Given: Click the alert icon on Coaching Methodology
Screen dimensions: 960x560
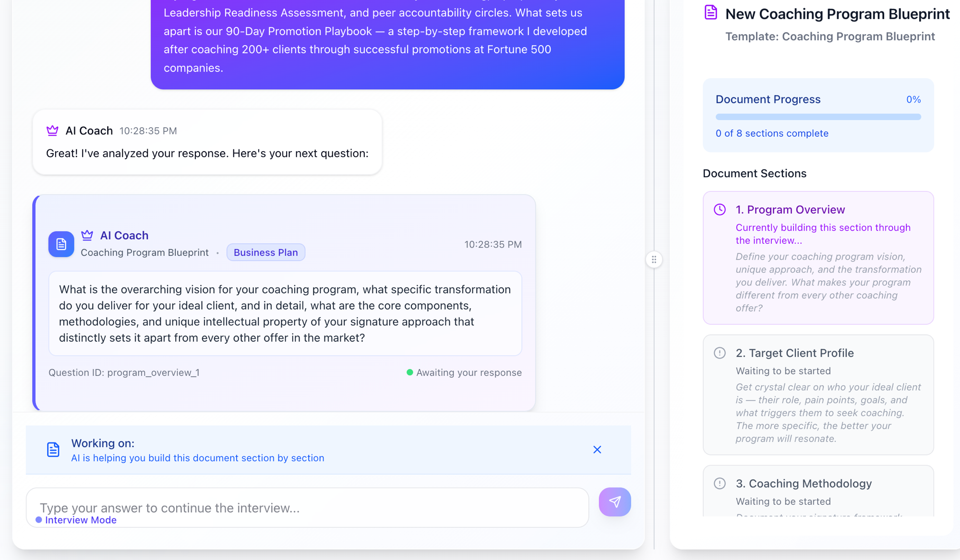Looking at the screenshot, I should click(x=720, y=484).
